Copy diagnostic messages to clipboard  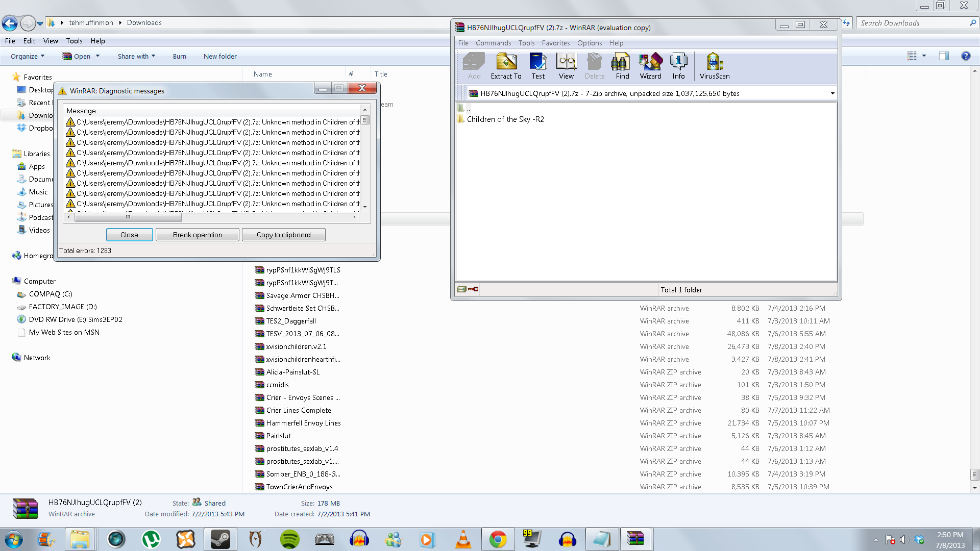pyautogui.click(x=283, y=235)
